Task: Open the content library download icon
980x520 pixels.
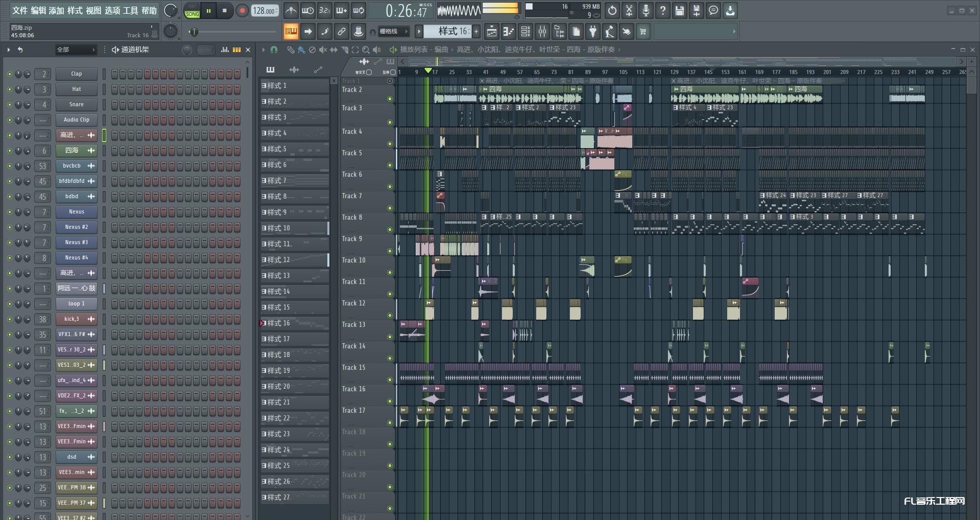Action: 730,10
